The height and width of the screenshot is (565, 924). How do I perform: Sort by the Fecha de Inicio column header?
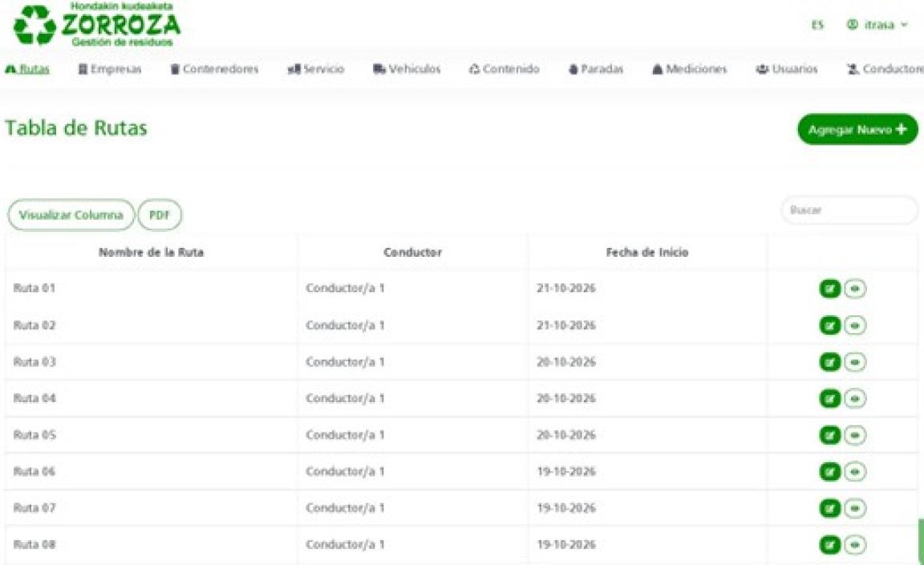pos(647,253)
